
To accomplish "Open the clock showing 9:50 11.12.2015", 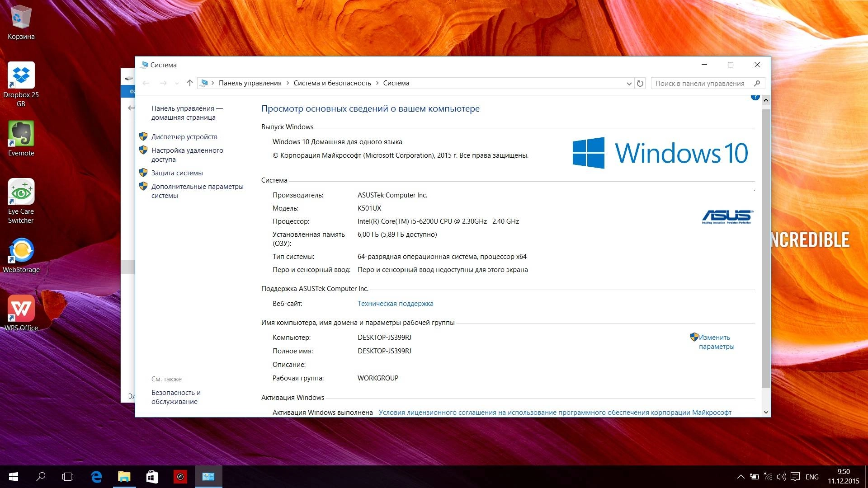I will pyautogui.click(x=844, y=477).
